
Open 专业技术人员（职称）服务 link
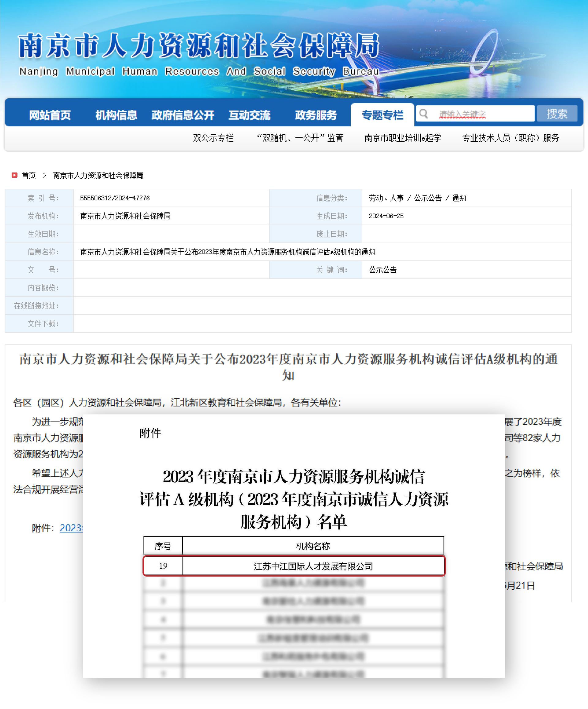511,138
